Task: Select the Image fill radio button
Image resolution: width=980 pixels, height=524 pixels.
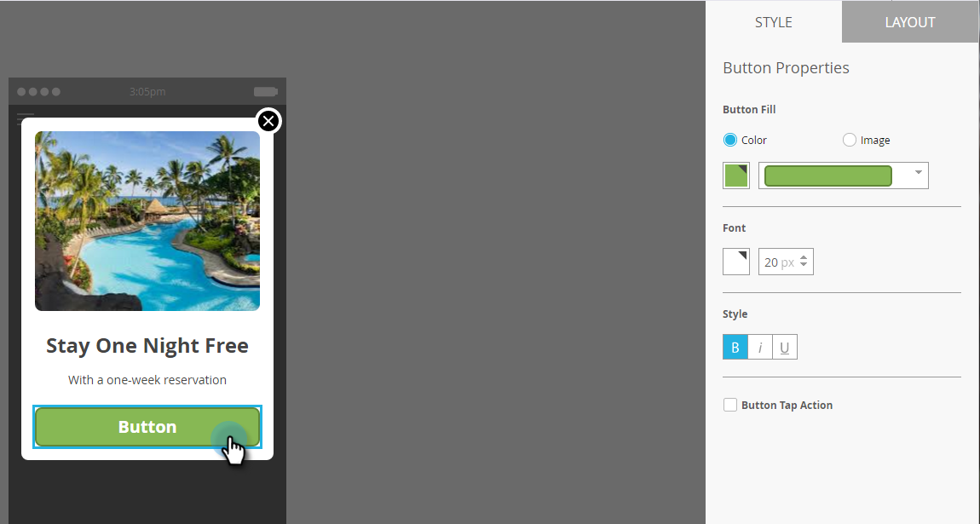Action: pos(849,140)
